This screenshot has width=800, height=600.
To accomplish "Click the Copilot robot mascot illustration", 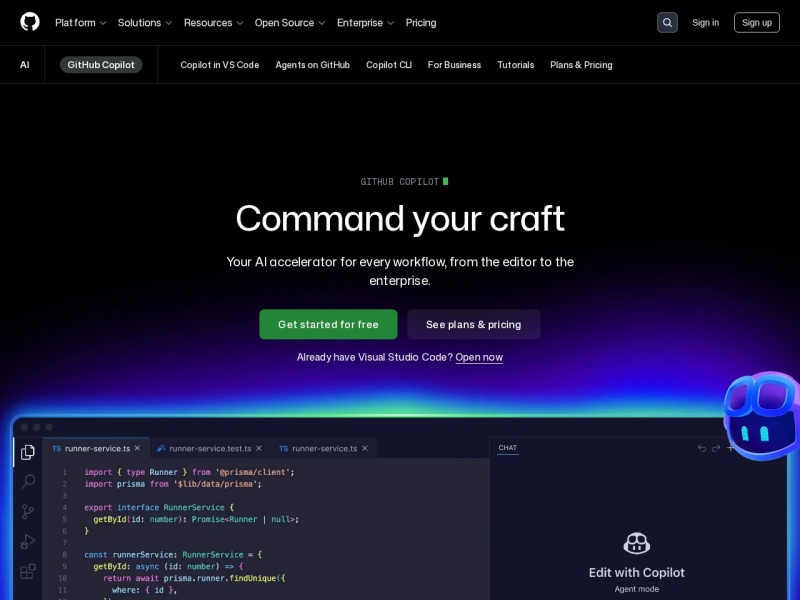I will click(x=762, y=415).
